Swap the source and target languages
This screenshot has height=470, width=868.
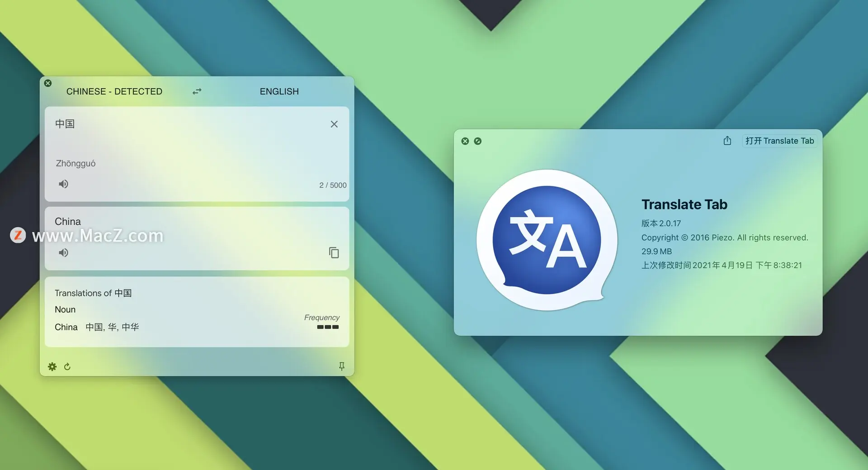coord(197,91)
